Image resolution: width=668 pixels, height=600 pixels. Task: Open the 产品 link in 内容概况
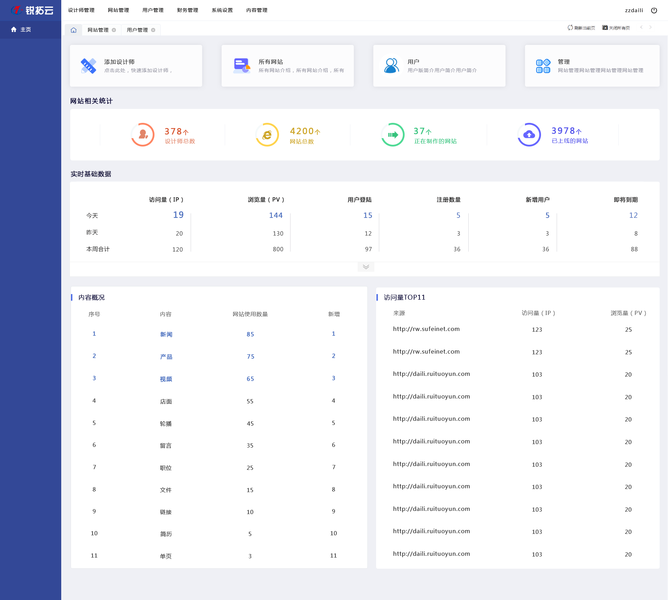pyautogui.click(x=166, y=357)
